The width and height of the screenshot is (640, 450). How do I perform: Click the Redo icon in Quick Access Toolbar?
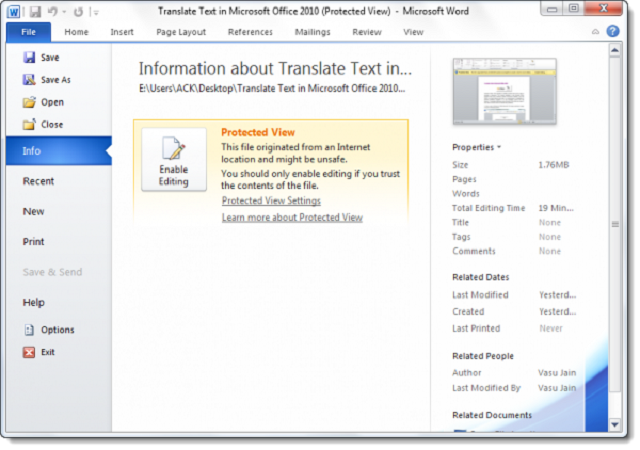(78, 12)
